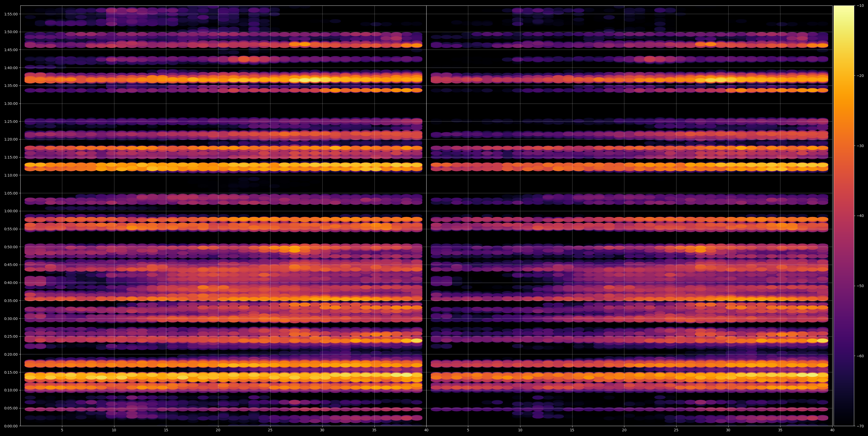Click the 0:50:00 y-axis label
The height and width of the screenshot is (436, 868).
(x=11, y=247)
